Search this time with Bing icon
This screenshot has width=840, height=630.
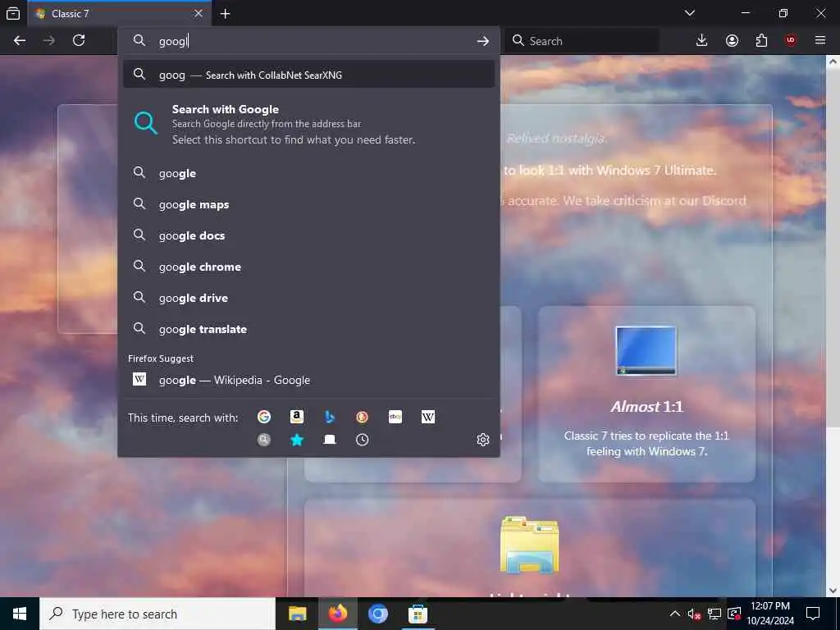(x=330, y=417)
